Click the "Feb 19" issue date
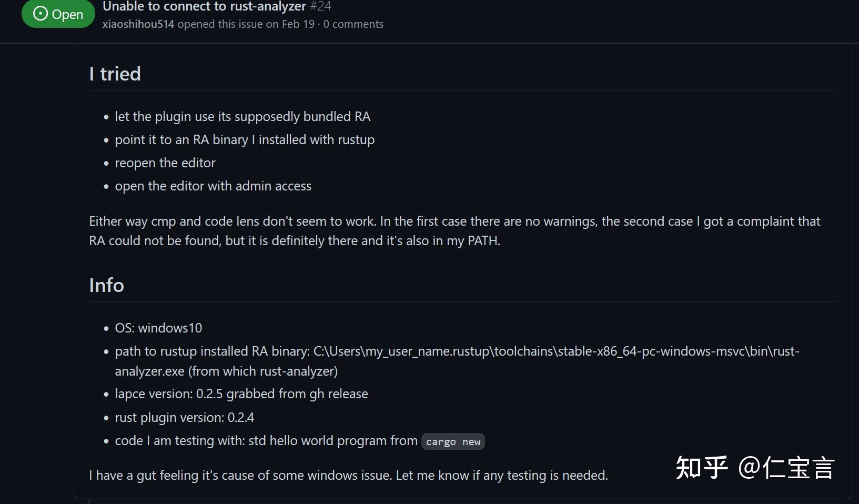 [x=298, y=24]
